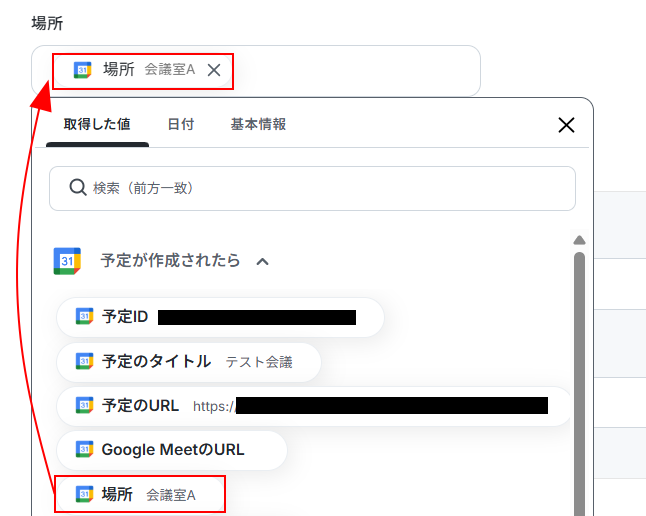The height and width of the screenshot is (516, 646).
Task: Click the calendar icon on the 予定のURL item
Action: 84,406
